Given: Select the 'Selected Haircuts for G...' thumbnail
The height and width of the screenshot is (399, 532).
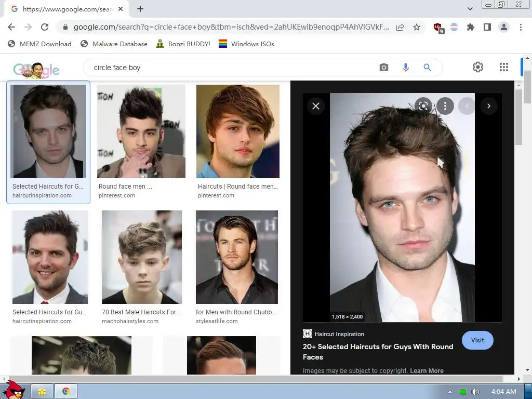Looking at the screenshot, I should (48, 131).
